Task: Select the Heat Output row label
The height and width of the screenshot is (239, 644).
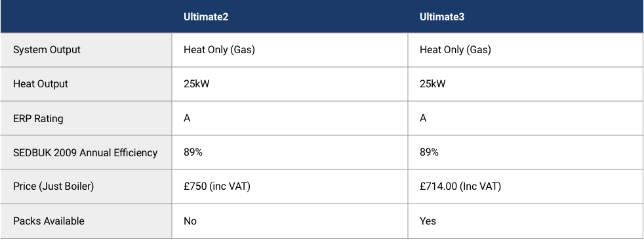Action: (41, 84)
